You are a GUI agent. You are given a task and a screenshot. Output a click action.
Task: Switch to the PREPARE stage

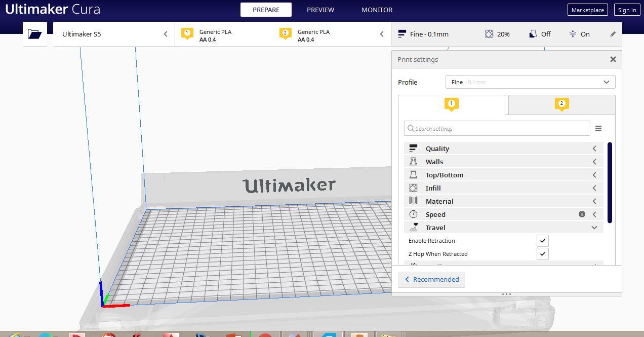(x=266, y=10)
